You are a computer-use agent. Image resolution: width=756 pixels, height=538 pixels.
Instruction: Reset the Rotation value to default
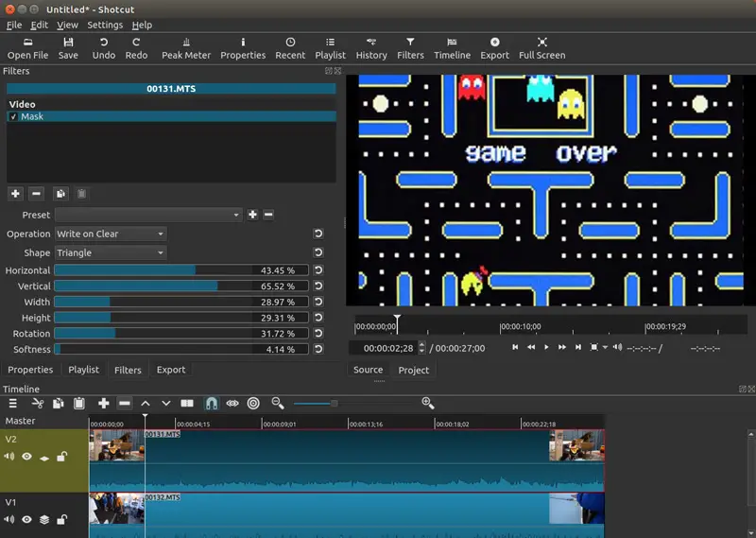click(318, 334)
